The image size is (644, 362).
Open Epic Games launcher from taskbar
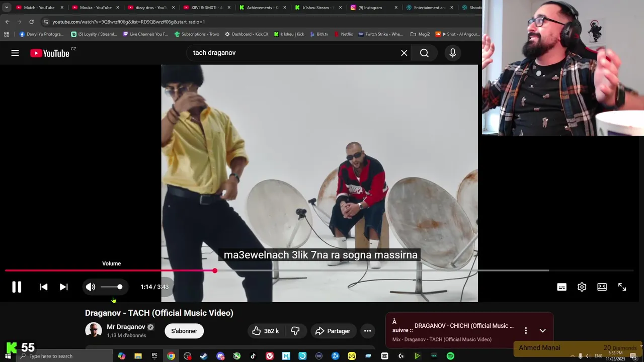click(x=154, y=356)
